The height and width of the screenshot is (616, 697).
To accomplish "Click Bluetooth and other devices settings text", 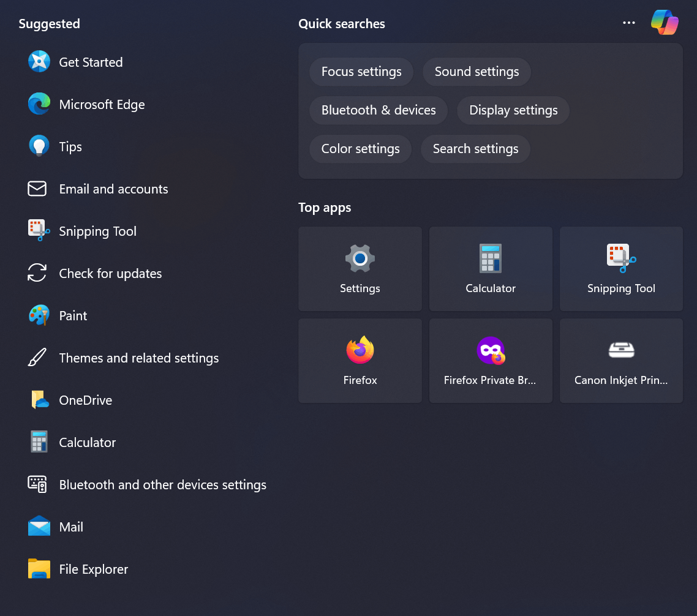I will (x=163, y=484).
